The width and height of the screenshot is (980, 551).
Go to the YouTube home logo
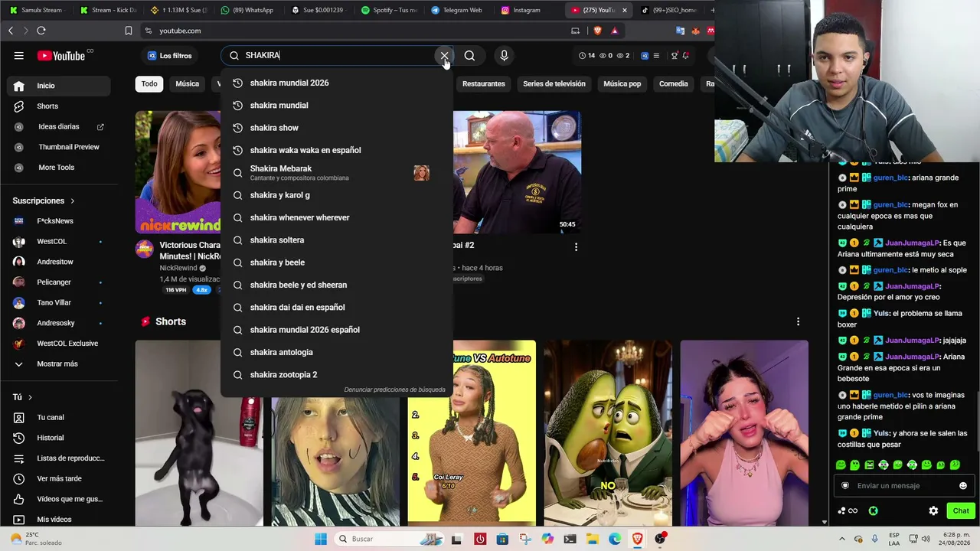coord(61,55)
